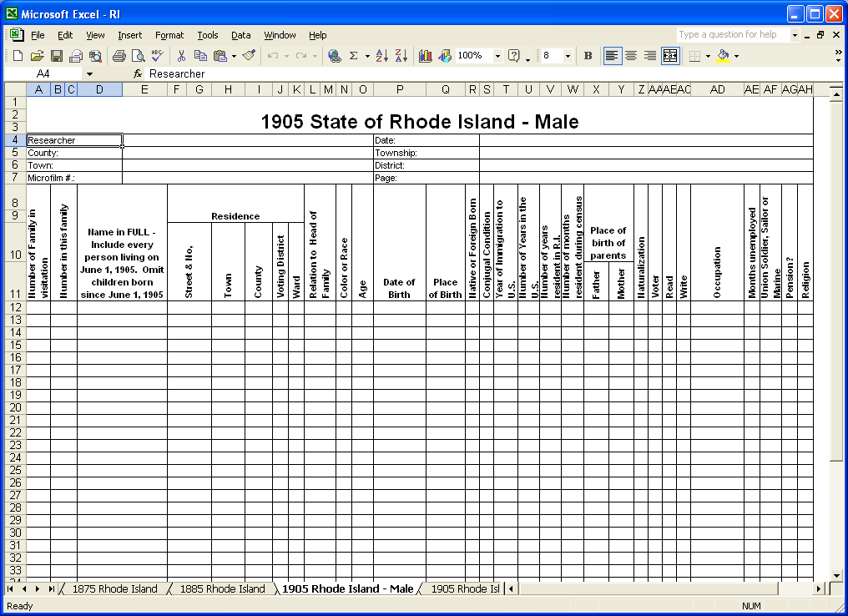
Task: Select column P header
Action: pyautogui.click(x=400, y=90)
